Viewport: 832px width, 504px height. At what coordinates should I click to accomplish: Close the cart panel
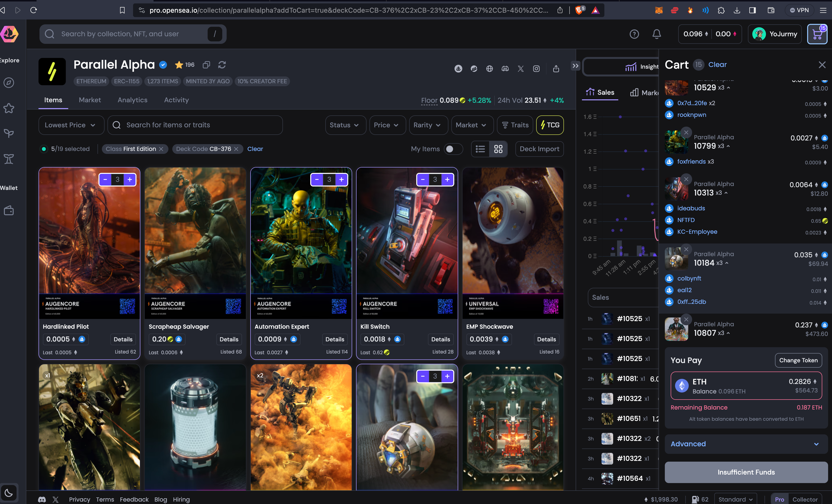822,65
